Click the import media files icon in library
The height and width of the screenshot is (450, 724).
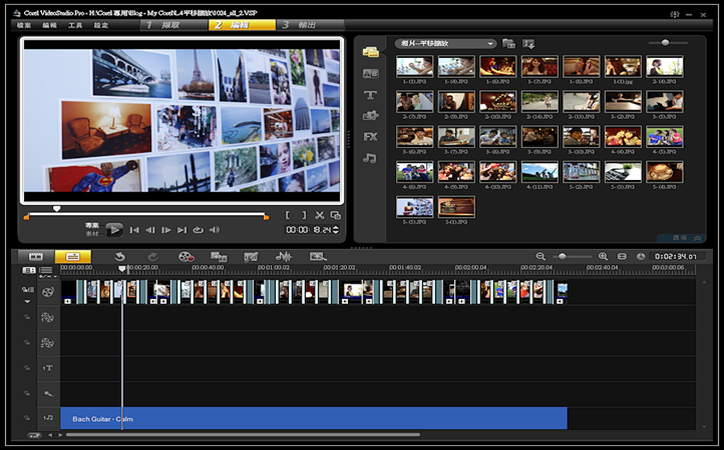pyautogui.click(x=528, y=44)
